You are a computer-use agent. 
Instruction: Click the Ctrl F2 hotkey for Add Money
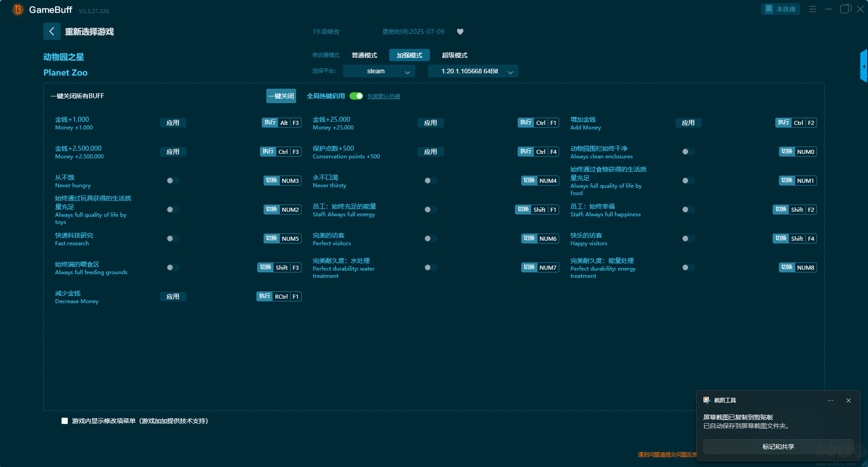click(796, 123)
